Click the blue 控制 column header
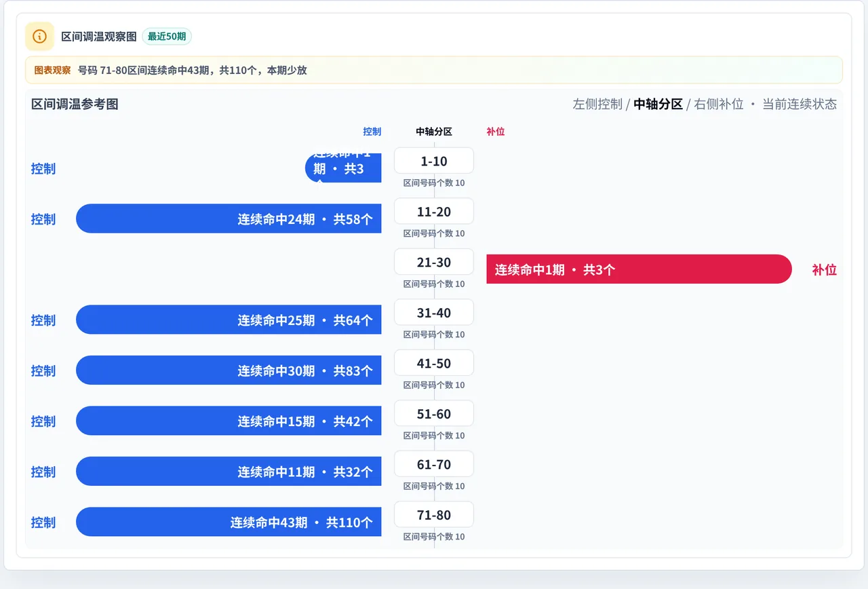The width and height of the screenshot is (868, 589). coord(372,132)
